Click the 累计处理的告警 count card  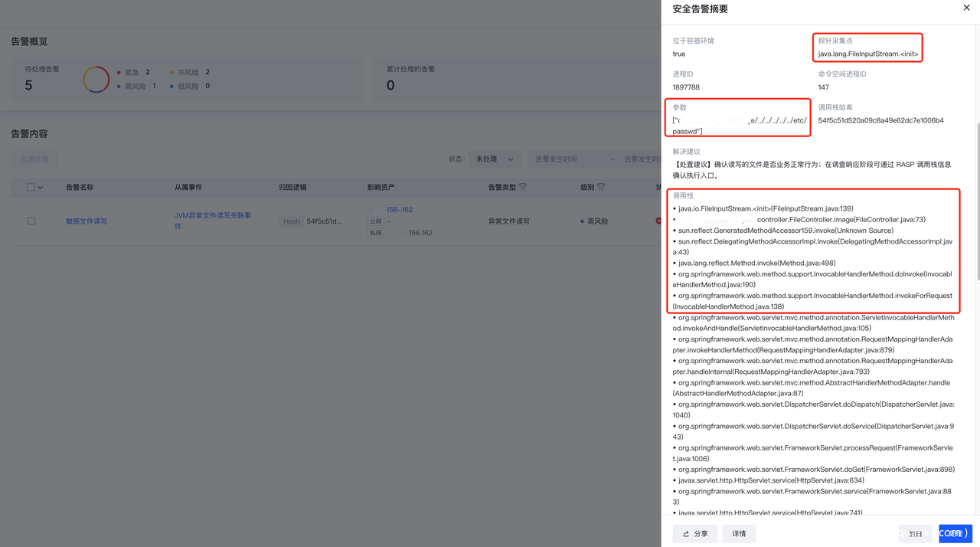[x=517, y=79]
